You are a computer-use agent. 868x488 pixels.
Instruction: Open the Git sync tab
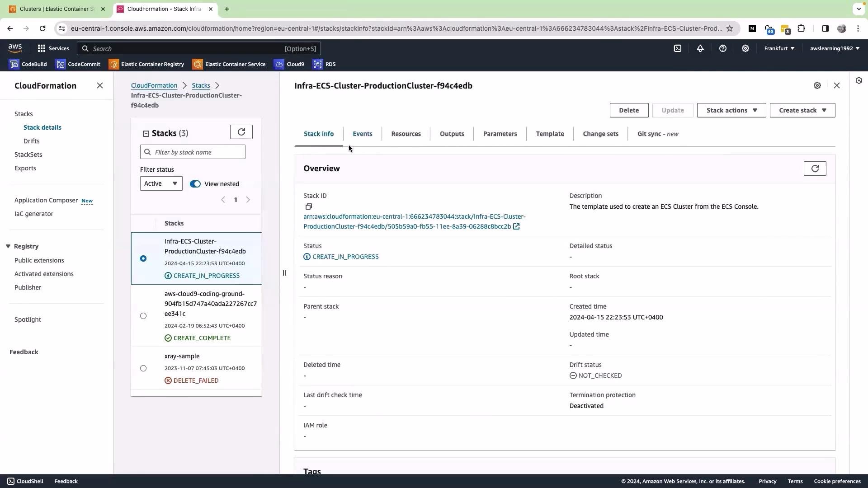click(x=658, y=134)
